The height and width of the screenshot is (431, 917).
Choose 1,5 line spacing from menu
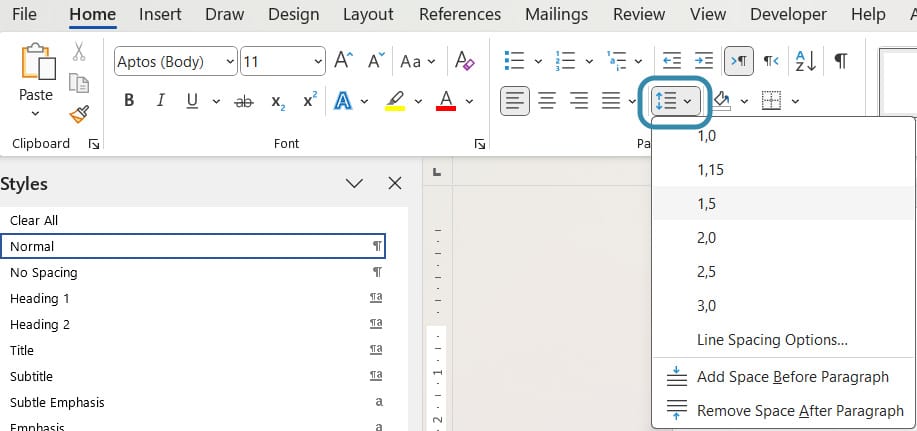click(x=706, y=203)
